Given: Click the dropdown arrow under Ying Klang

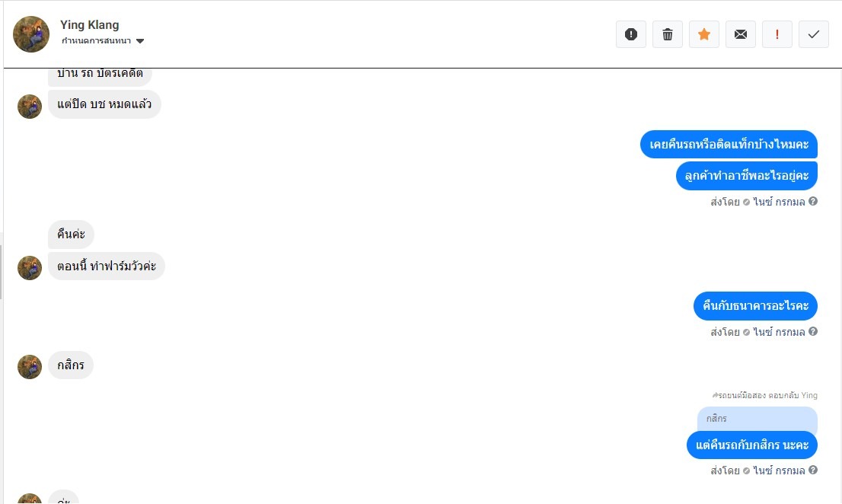Looking at the screenshot, I should pos(140,41).
